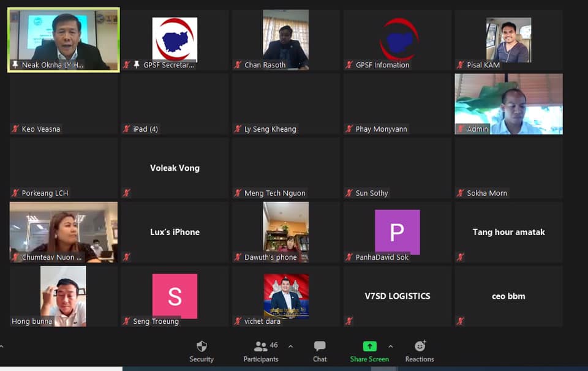Start sharing with the green Share Screen icon

pos(369,347)
